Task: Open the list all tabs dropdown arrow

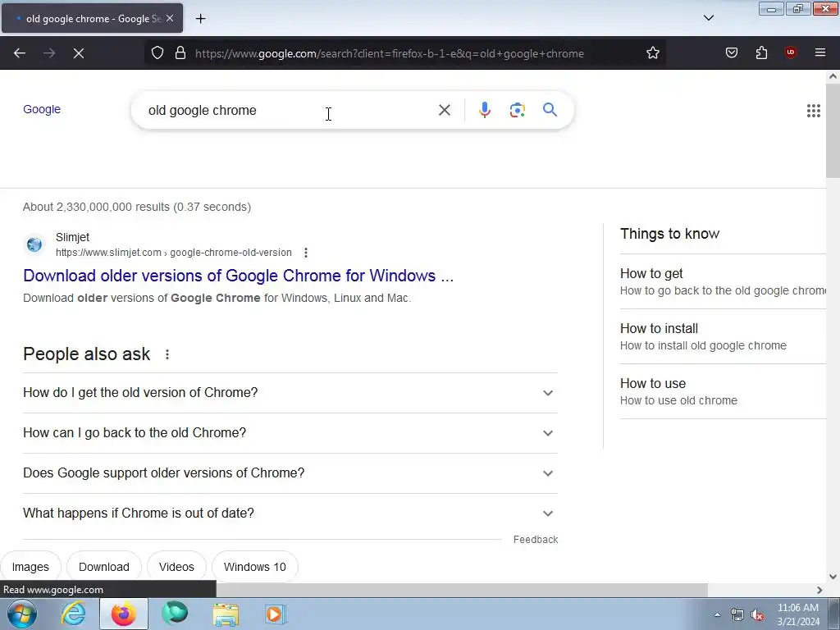Action: 708,18
